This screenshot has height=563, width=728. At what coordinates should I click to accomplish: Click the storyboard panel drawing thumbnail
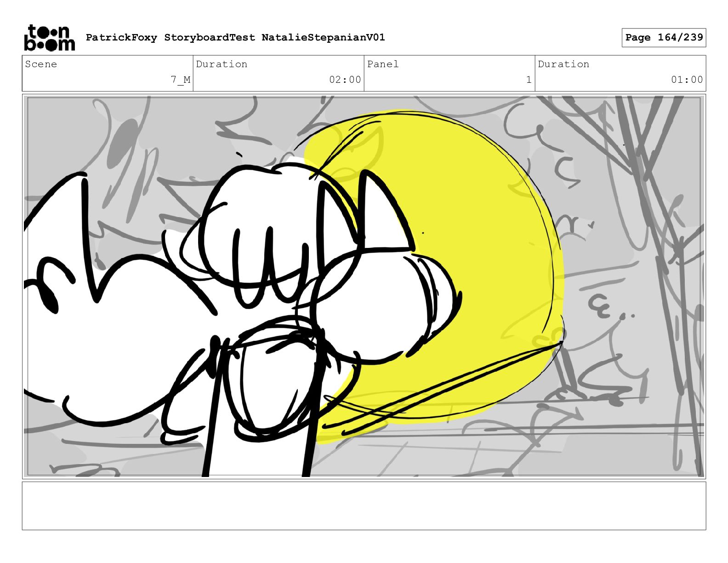coord(364,287)
